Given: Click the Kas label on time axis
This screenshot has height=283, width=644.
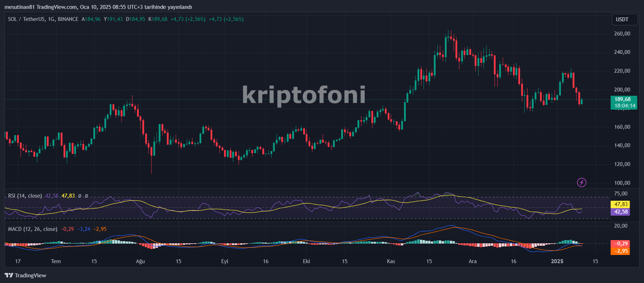Looking at the screenshot, I should pos(391,261).
